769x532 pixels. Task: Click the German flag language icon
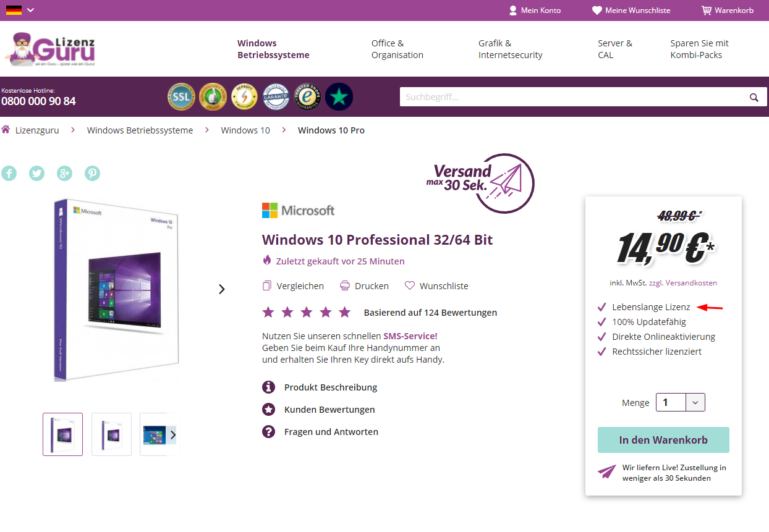tap(14, 10)
